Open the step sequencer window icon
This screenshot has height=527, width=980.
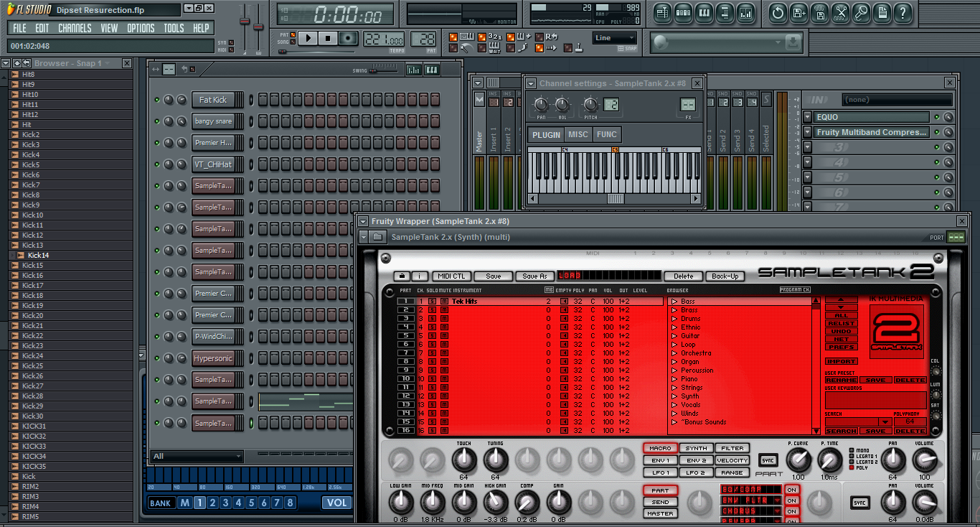click(683, 12)
